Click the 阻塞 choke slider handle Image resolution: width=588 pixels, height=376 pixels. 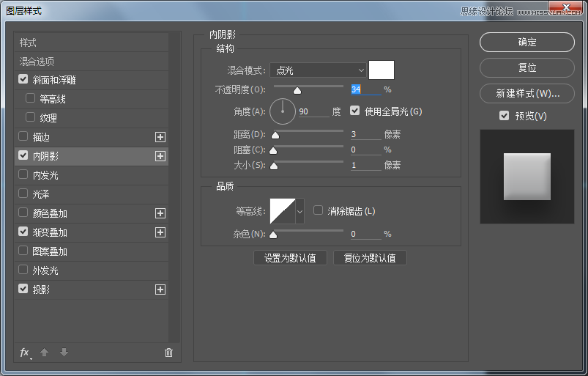tap(273, 150)
